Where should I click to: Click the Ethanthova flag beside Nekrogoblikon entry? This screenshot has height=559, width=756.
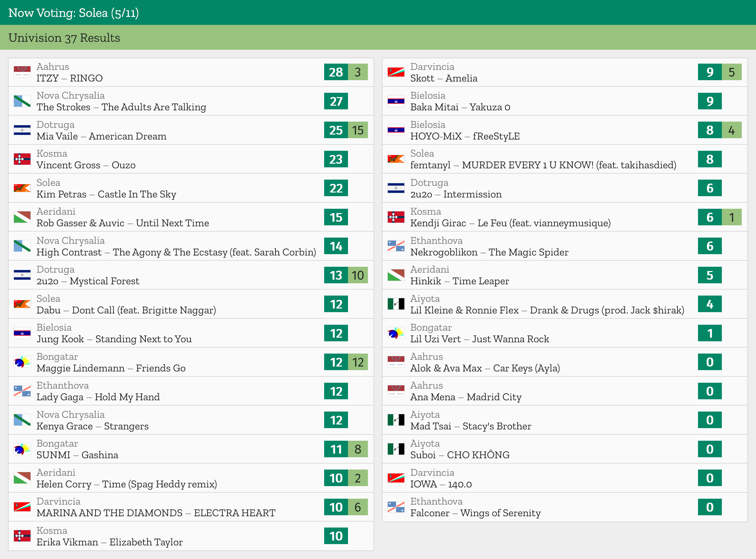pos(396,246)
